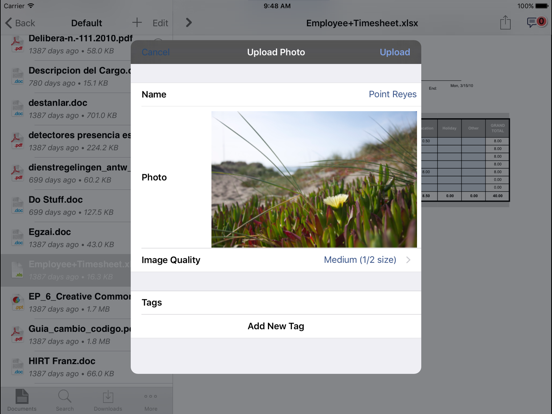Open the comments bubble icon with 0 badge
Image resolution: width=552 pixels, height=414 pixels.
536,22
